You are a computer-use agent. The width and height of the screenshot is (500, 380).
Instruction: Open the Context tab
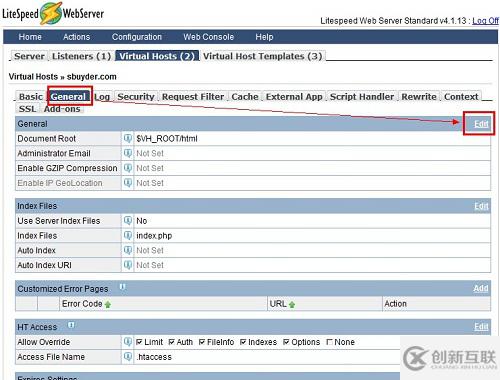(461, 97)
